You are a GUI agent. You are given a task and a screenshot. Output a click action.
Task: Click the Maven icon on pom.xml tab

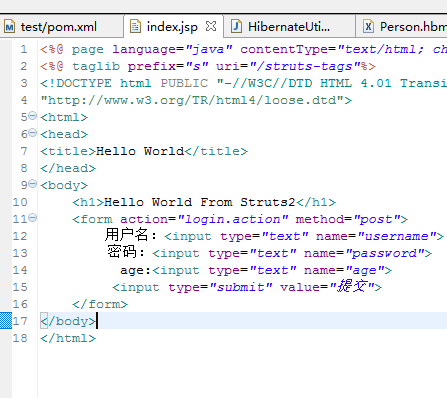click(9, 27)
